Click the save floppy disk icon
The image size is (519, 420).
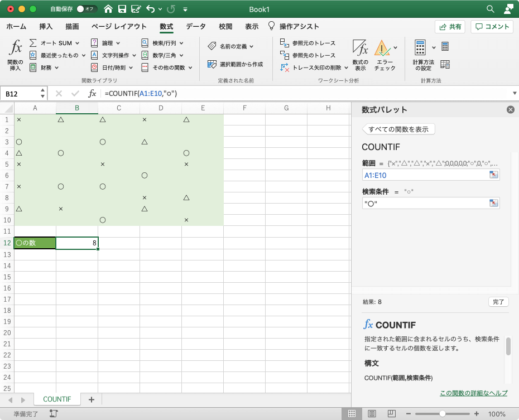click(122, 9)
